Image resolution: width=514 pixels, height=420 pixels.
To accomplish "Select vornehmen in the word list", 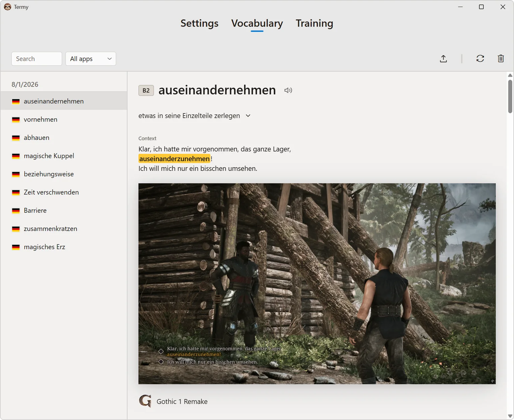I will tap(64, 119).
